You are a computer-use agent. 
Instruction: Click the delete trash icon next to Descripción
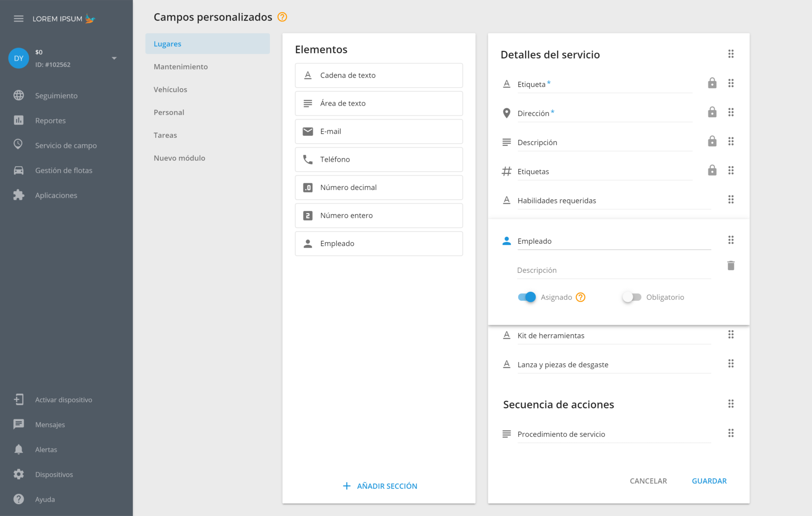pos(731,265)
